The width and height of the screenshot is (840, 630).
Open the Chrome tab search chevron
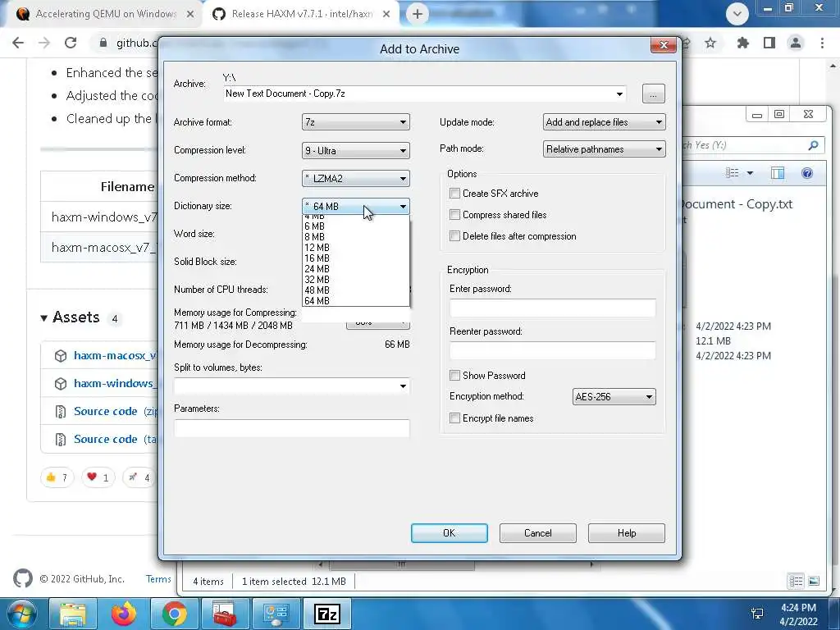(737, 14)
